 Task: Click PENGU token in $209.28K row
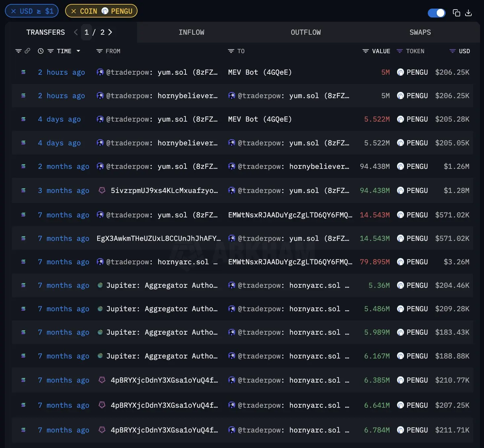click(417, 309)
